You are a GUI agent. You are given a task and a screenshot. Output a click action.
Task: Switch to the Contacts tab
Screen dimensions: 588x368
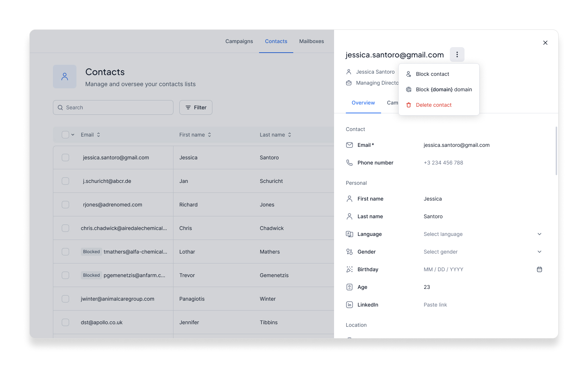[276, 41]
